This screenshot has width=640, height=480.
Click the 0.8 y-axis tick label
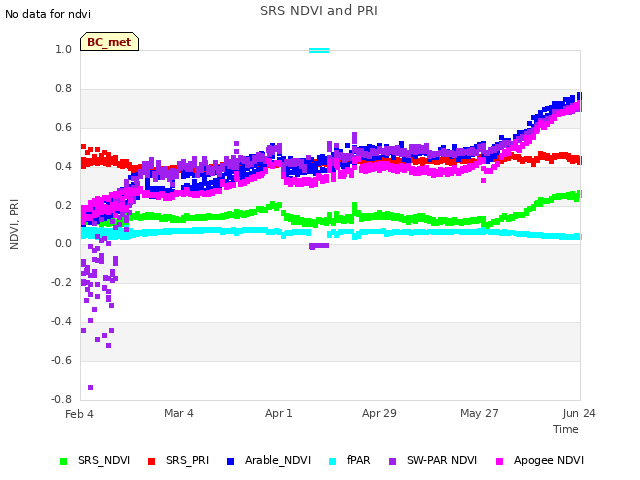(x=63, y=89)
